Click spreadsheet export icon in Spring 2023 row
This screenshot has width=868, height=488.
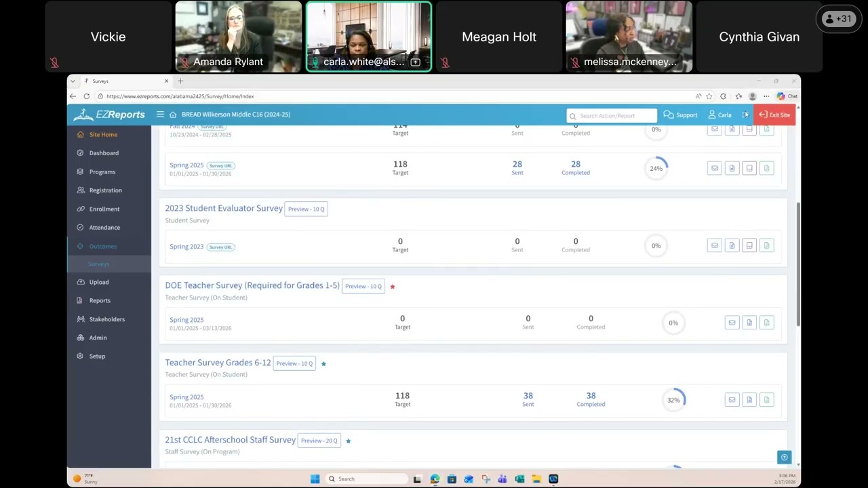(767, 245)
